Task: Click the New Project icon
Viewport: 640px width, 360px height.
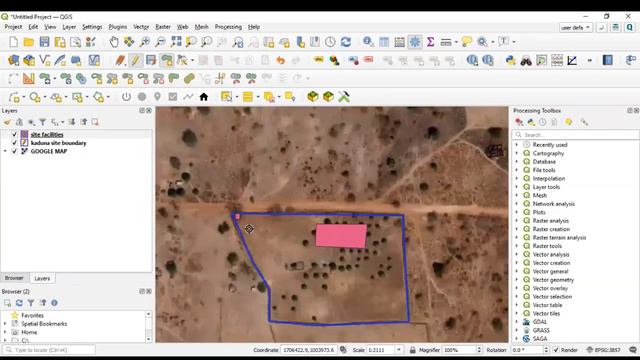Action: click(13, 42)
